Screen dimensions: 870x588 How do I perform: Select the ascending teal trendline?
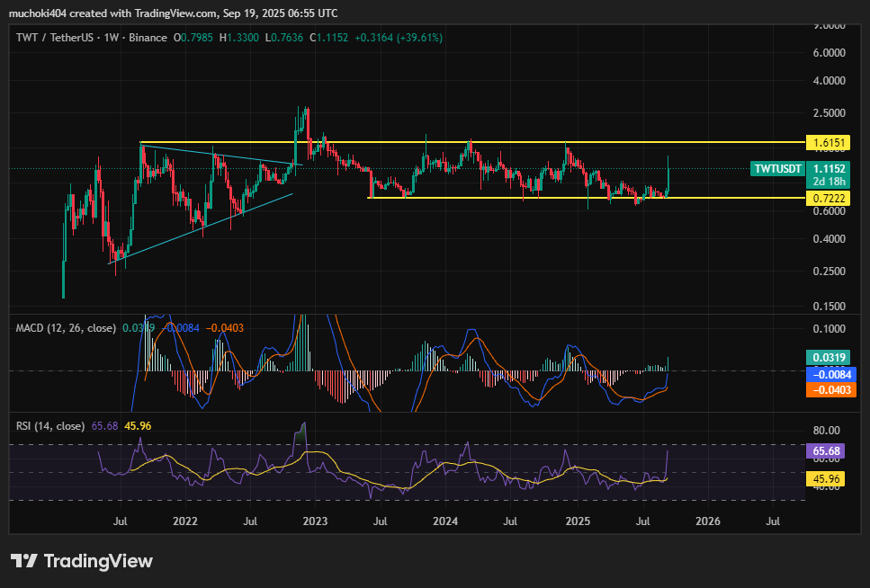coord(200,228)
